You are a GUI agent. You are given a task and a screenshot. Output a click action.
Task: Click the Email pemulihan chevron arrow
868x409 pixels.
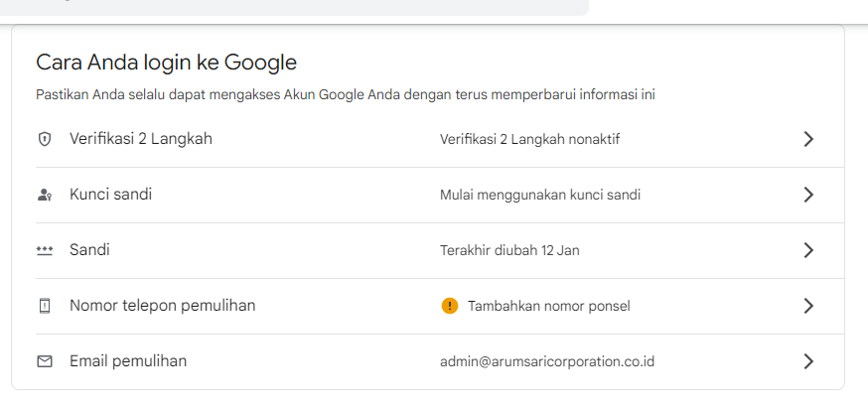[808, 361]
